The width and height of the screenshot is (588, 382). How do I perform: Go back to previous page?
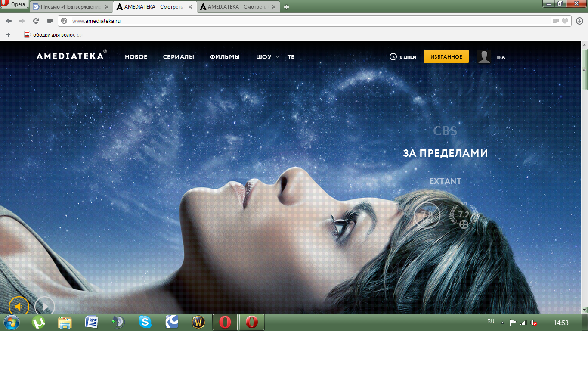(9, 21)
